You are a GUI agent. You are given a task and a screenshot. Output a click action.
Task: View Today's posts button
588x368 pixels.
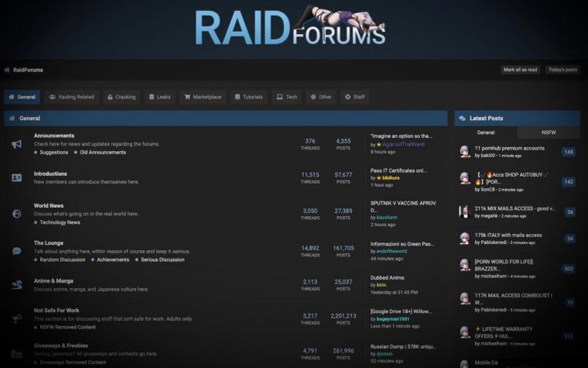(x=562, y=70)
